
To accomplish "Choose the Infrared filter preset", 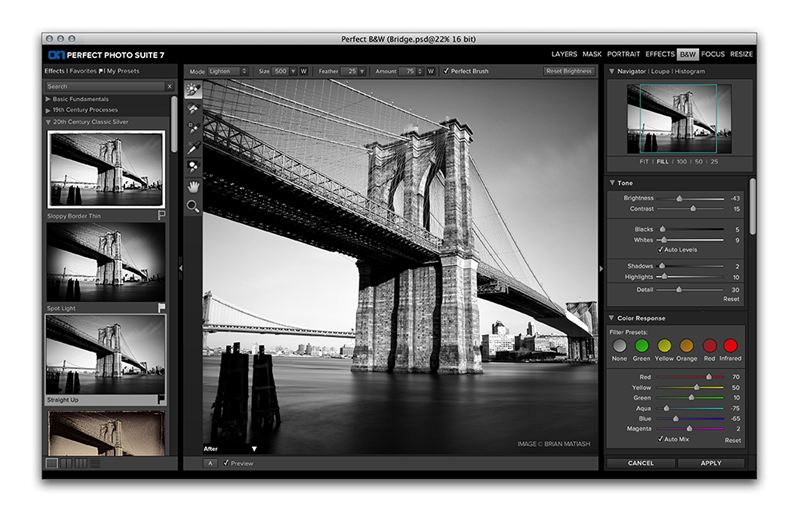I will click(731, 346).
